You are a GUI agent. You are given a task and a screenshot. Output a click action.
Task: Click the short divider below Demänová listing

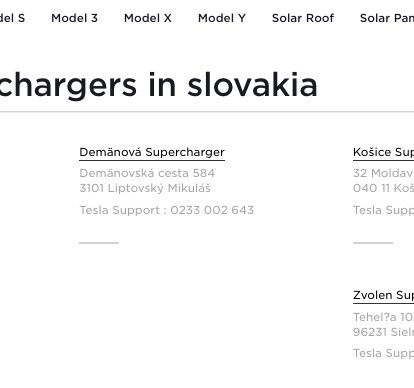pyautogui.click(x=99, y=243)
